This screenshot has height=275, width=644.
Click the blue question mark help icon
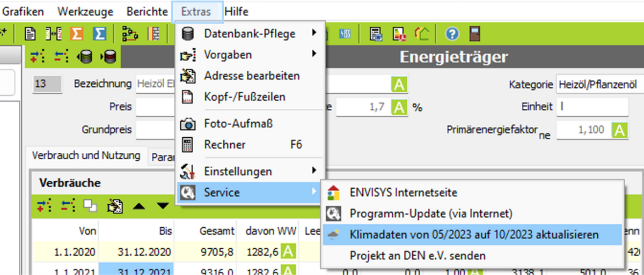452,34
